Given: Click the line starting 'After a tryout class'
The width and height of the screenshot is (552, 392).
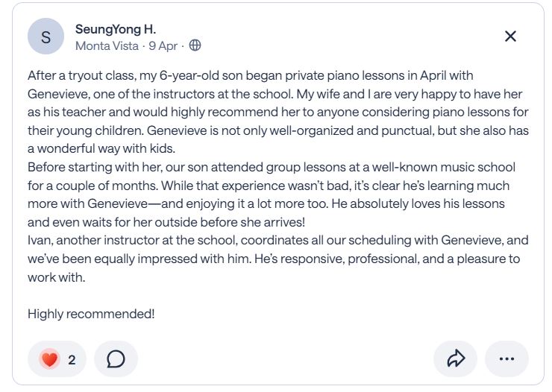Looking at the screenshot, I should tap(250, 76).
